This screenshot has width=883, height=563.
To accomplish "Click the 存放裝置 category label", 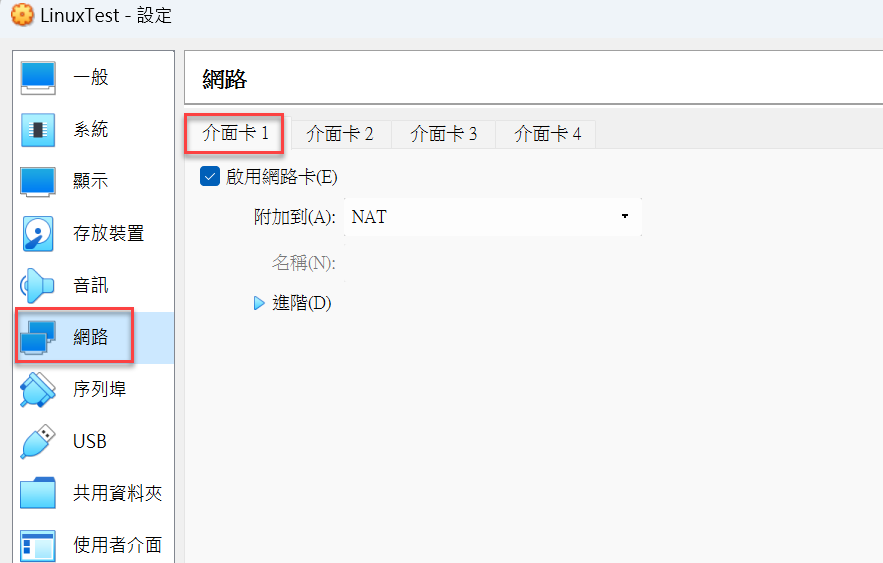I will point(109,233).
